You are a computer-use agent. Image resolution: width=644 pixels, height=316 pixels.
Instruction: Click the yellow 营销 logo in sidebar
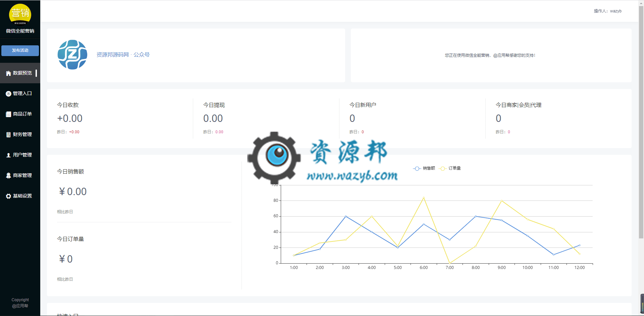tap(20, 14)
